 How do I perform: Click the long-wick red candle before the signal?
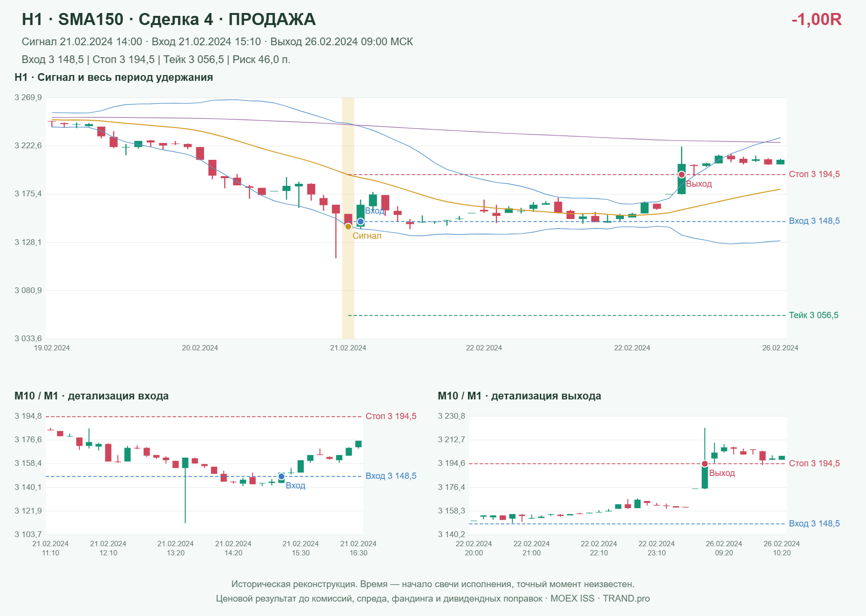336,231
